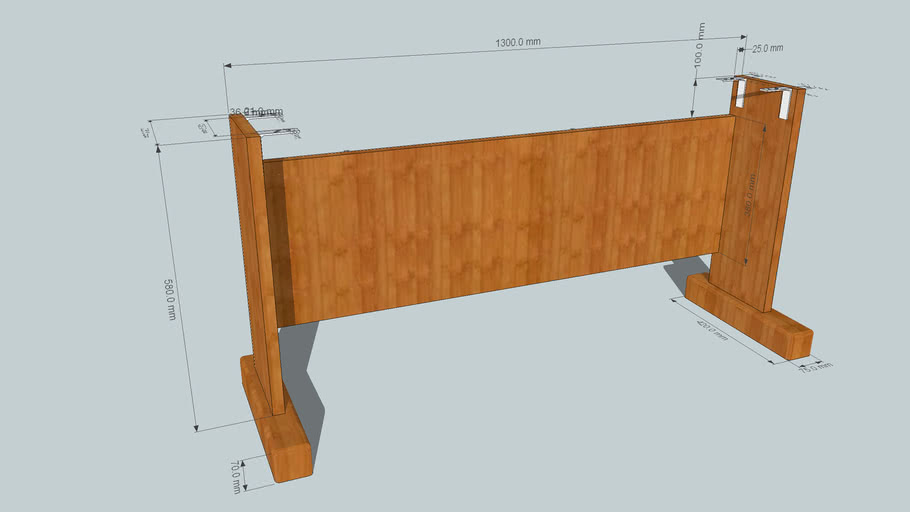The image size is (910, 512).
Task: Click the left arrowhead of 1300 mm dimension
Action: coord(228,65)
